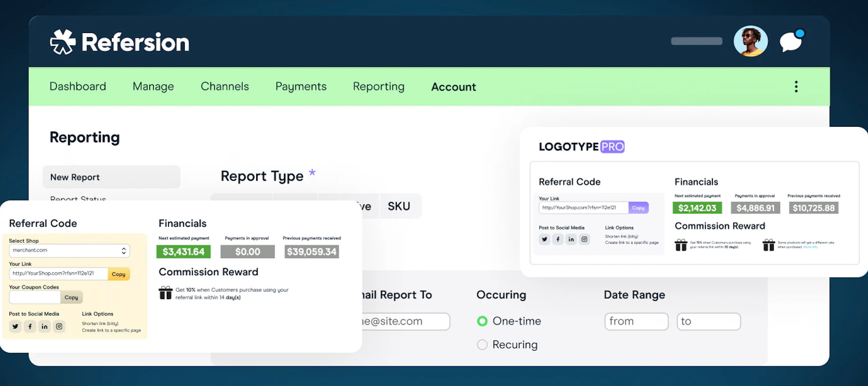This screenshot has height=386, width=868.
Task: Click the Refersion logo icon
Action: click(x=63, y=42)
